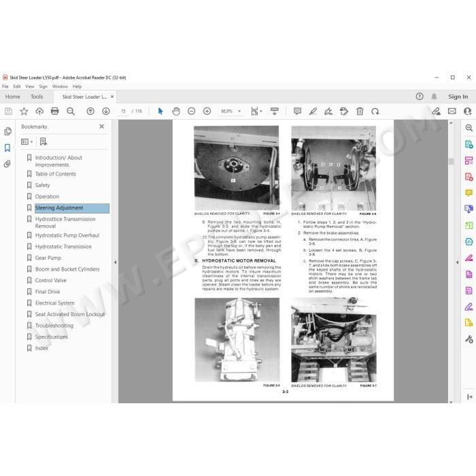Viewport: 476px width, 476px height.
Task: Save the file using the toolbar icon
Action: (8, 112)
